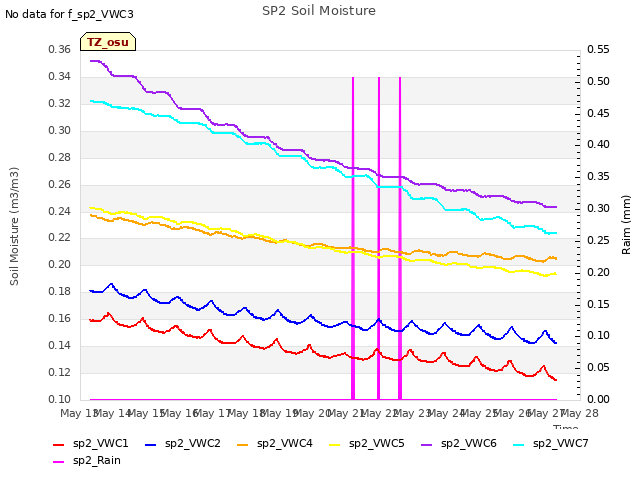Click the 0.35 right axis value
The image size is (640, 480).
click(598, 177)
